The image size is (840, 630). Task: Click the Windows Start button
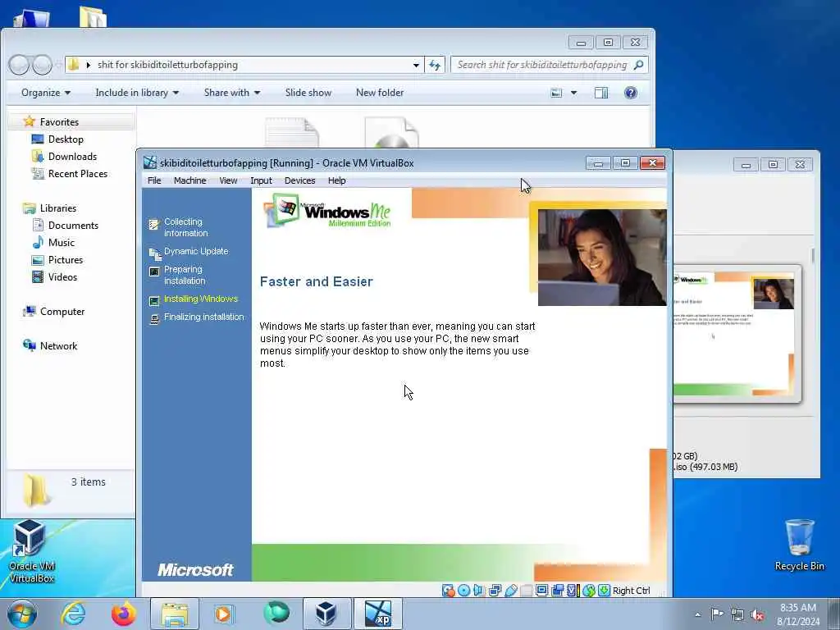(x=22, y=614)
